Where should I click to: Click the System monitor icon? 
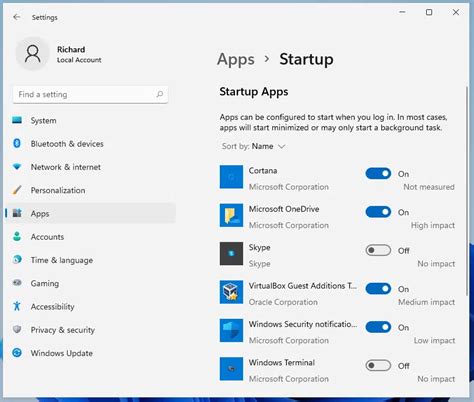click(x=17, y=120)
